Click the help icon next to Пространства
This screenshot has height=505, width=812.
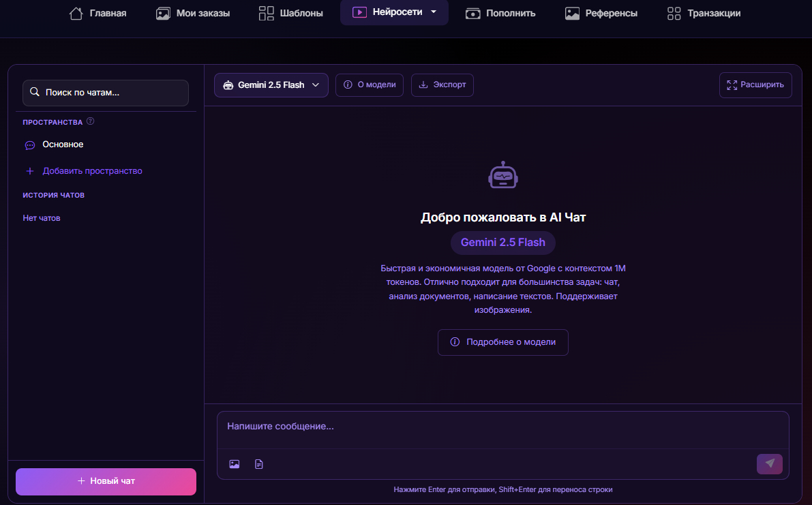(x=90, y=121)
